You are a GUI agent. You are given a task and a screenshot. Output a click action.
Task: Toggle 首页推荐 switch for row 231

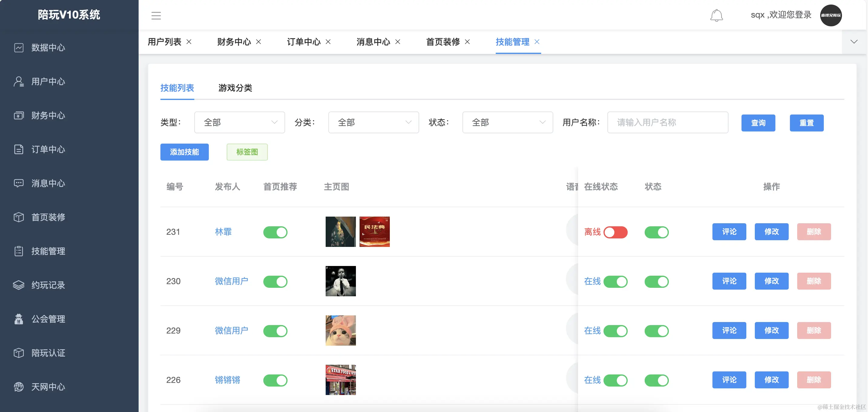275,232
